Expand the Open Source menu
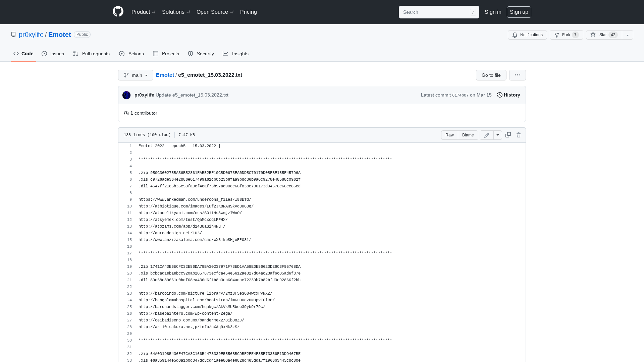 [x=215, y=12]
